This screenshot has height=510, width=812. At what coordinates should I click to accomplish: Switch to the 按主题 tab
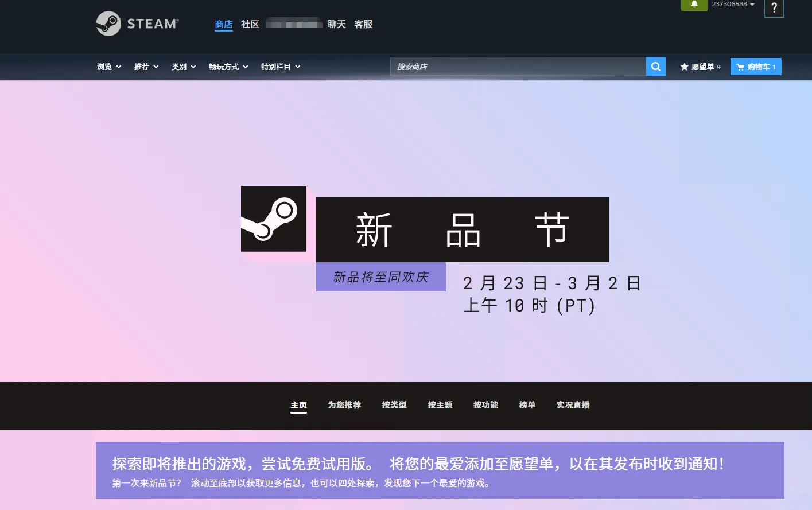[440, 405]
